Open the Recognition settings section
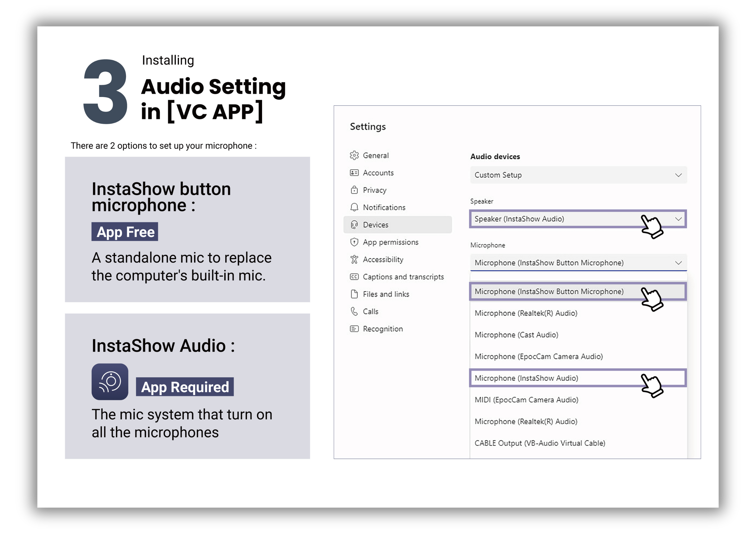756x534 pixels. coord(382,329)
